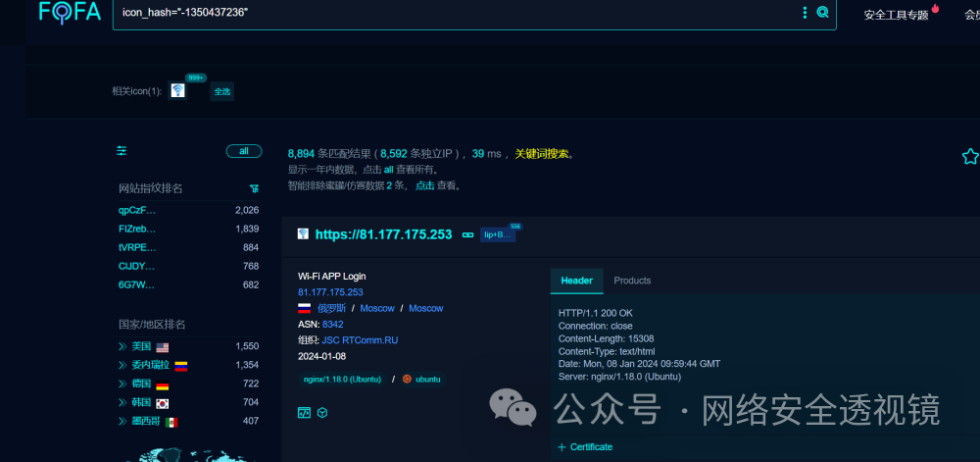Select the tVRPE… fingerprint entry
Viewport: 980px width, 462px height.
point(137,247)
